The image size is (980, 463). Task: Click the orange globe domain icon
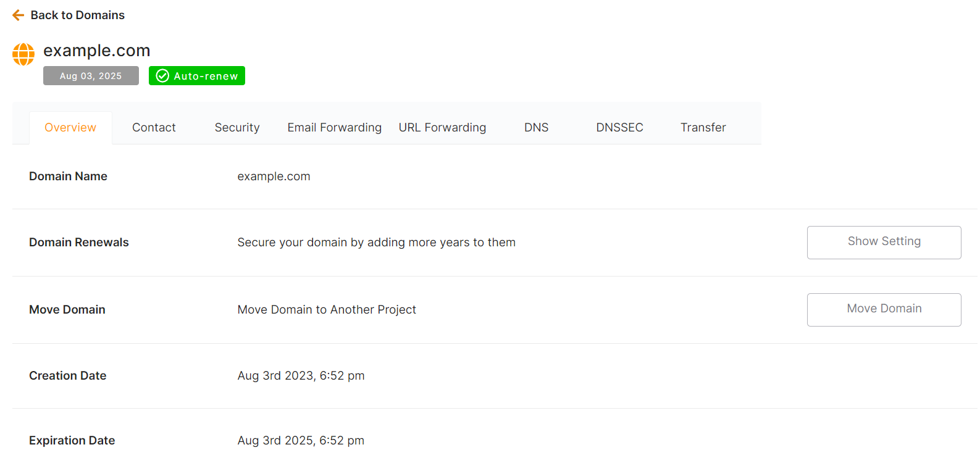point(23,54)
